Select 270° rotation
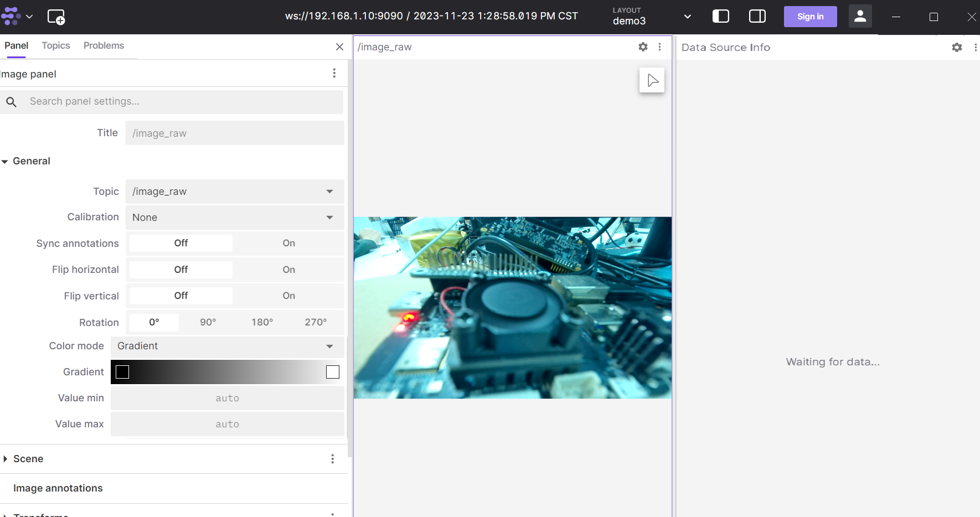980x517 pixels. tap(316, 322)
